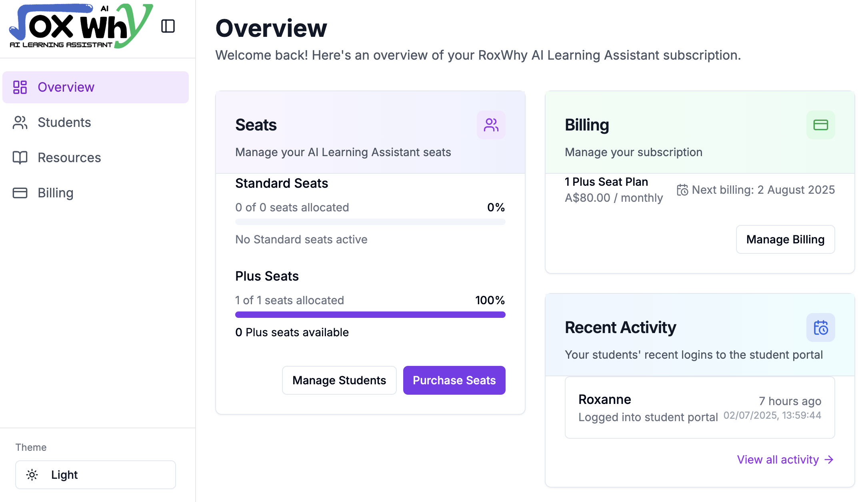This screenshot has height=502, width=868.
Task: Click the Standard Seats heading
Action: pos(282,183)
